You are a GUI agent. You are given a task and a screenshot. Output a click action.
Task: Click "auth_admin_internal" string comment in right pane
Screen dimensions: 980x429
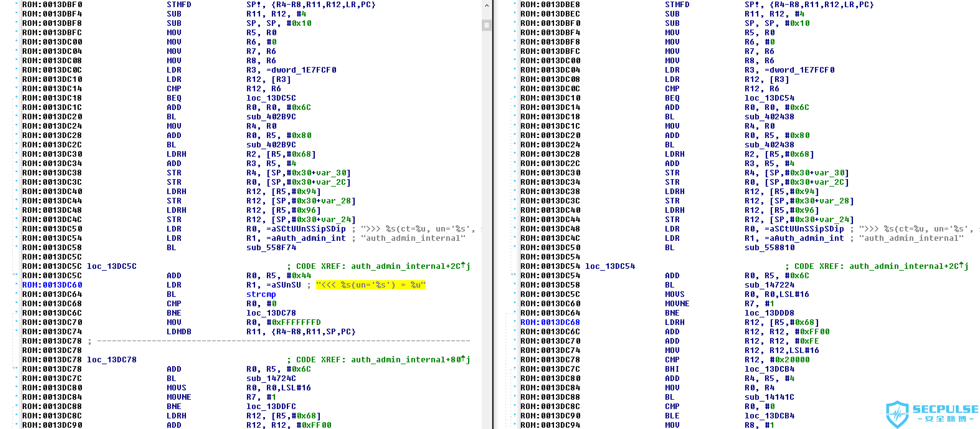coord(911,238)
